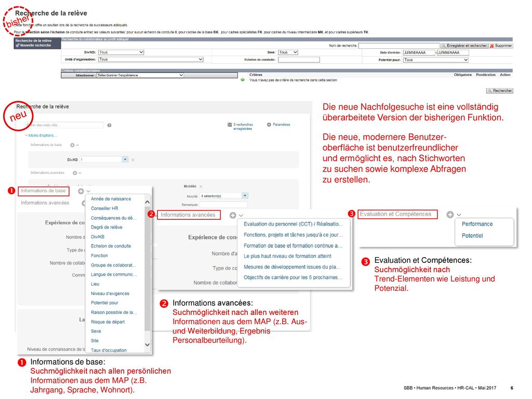532x399 pixels.
Task: Open the Div/KB Tous dropdown in old form
Action: pyautogui.click(x=121, y=52)
